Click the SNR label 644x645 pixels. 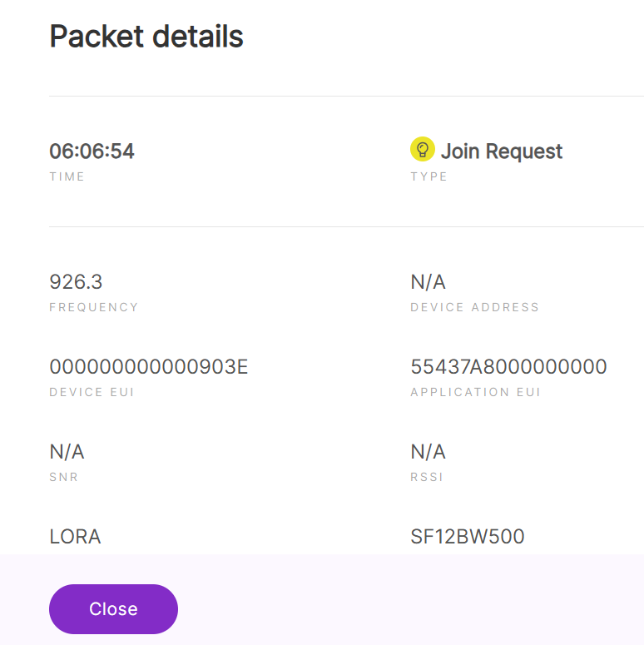point(63,477)
